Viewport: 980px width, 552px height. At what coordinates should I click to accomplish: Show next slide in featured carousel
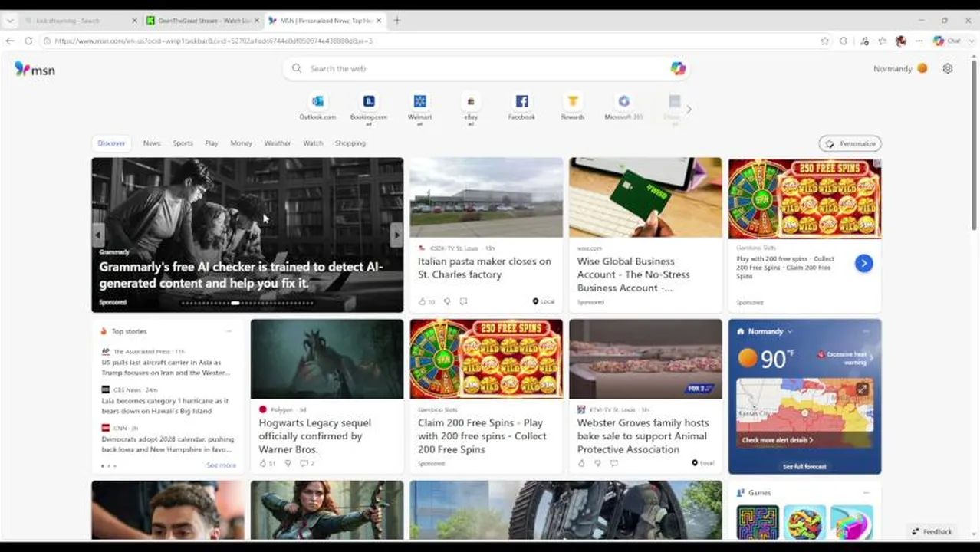[396, 235]
